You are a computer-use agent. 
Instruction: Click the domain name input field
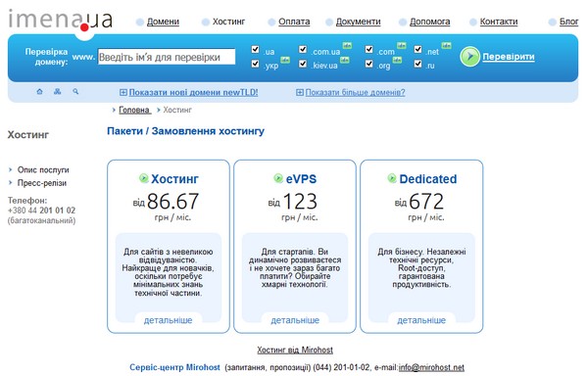(x=167, y=57)
